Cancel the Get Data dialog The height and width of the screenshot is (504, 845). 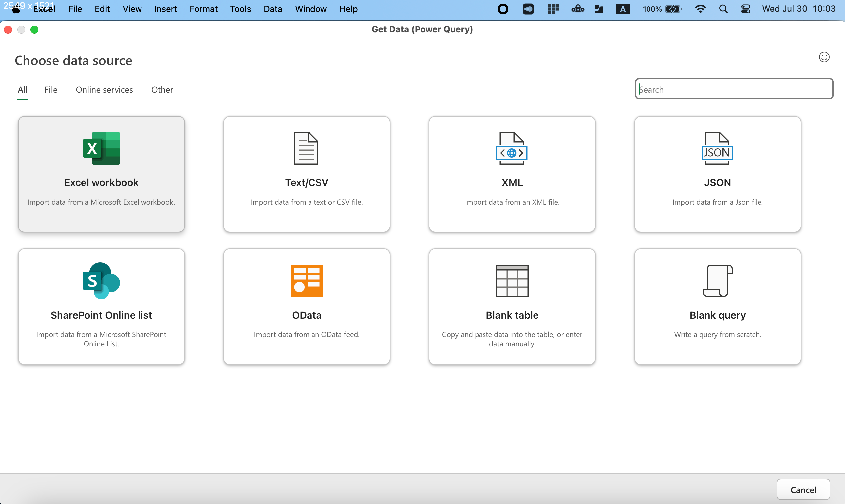click(x=803, y=490)
